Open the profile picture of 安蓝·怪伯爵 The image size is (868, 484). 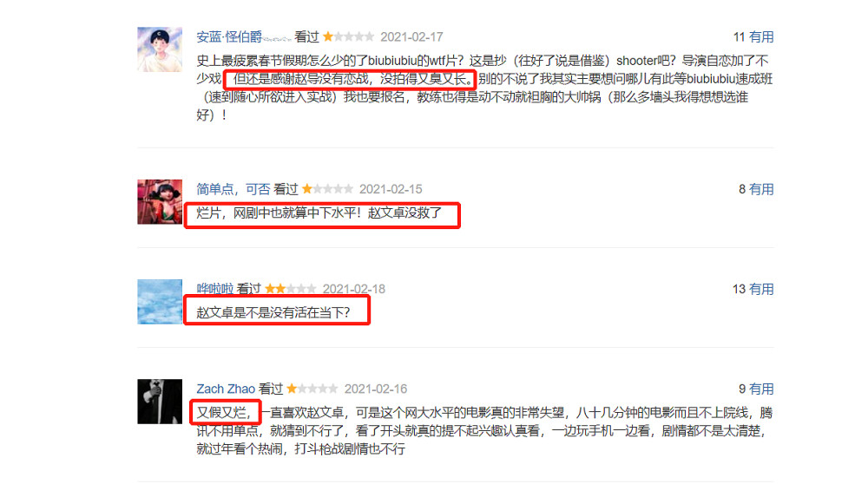(x=160, y=49)
